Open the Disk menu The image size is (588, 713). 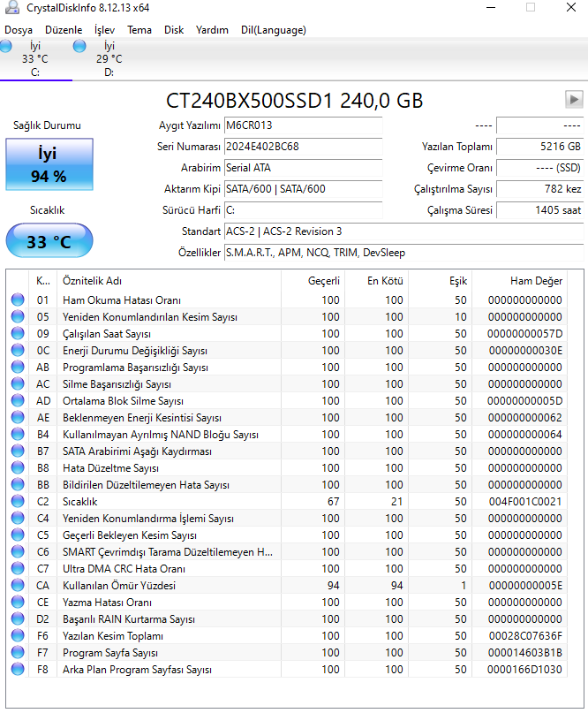(174, 30)
